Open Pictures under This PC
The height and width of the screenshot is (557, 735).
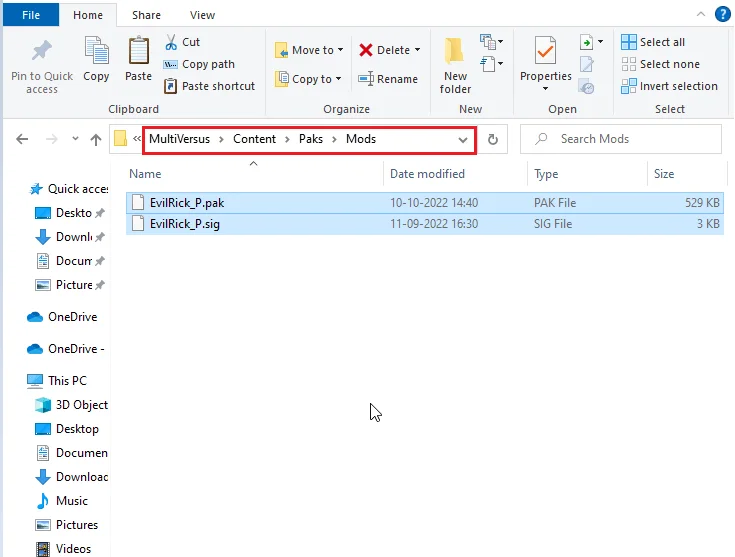[x=67, y=525]
